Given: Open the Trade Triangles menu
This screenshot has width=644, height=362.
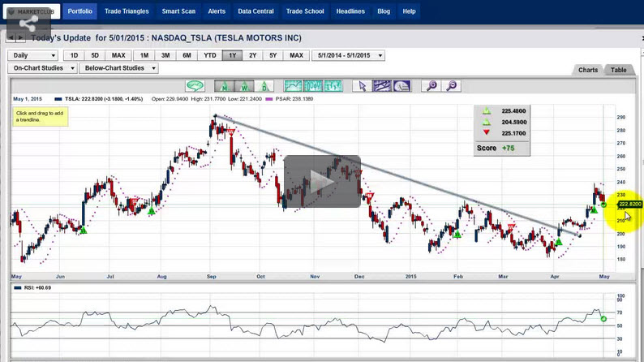Looking at the screenshot, I should pyautogui.click(x=127, y=11).
